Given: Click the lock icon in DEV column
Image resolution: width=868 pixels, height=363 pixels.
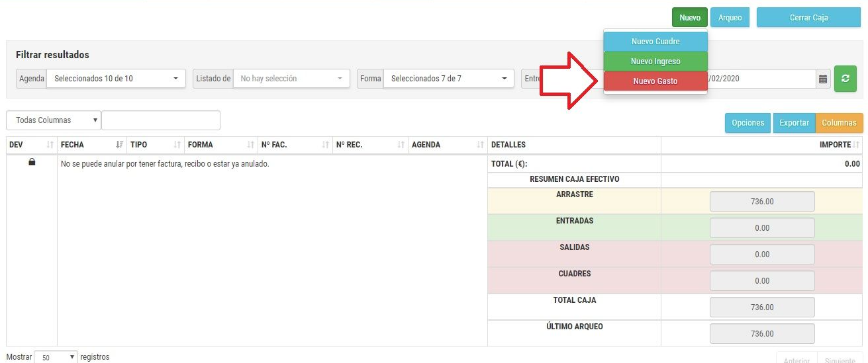Looking at the screenshot, I should point(32,163).
